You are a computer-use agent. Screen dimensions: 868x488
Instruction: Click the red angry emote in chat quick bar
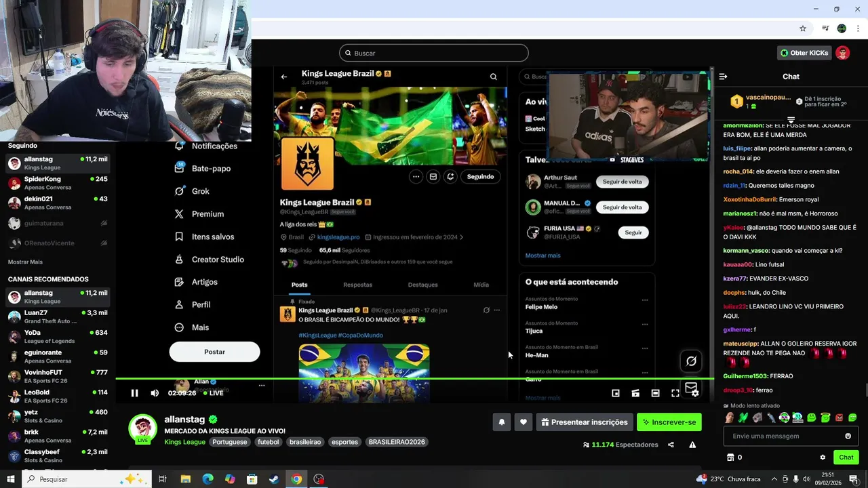[839, 418]
